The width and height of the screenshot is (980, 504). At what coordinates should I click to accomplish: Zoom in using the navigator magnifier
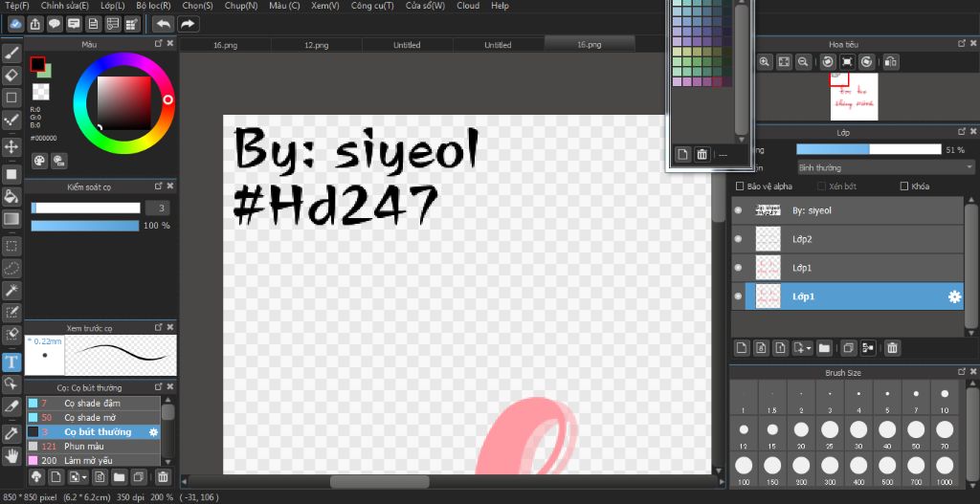click(x=765, y=61)
